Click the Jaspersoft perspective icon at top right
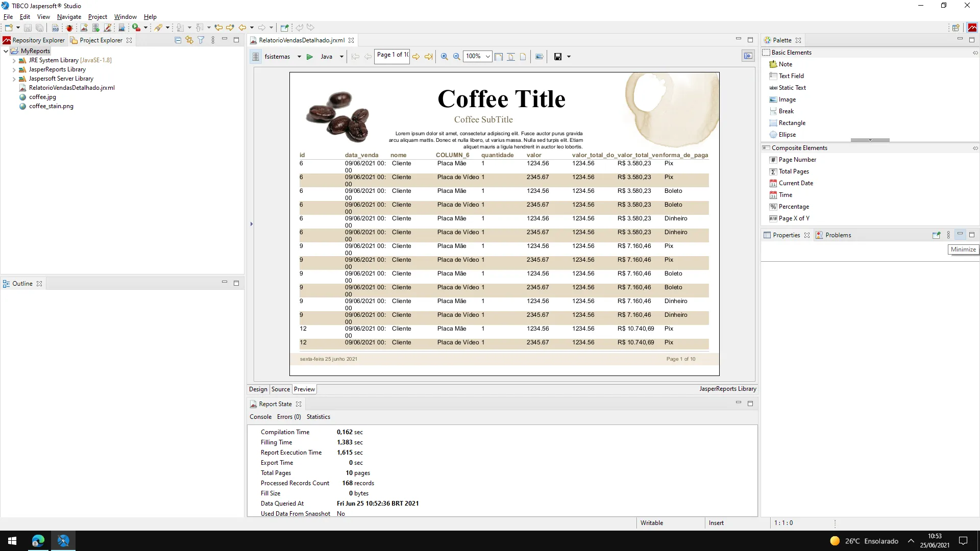The height and width of the screenshot is (551, 980). [972, 28]
